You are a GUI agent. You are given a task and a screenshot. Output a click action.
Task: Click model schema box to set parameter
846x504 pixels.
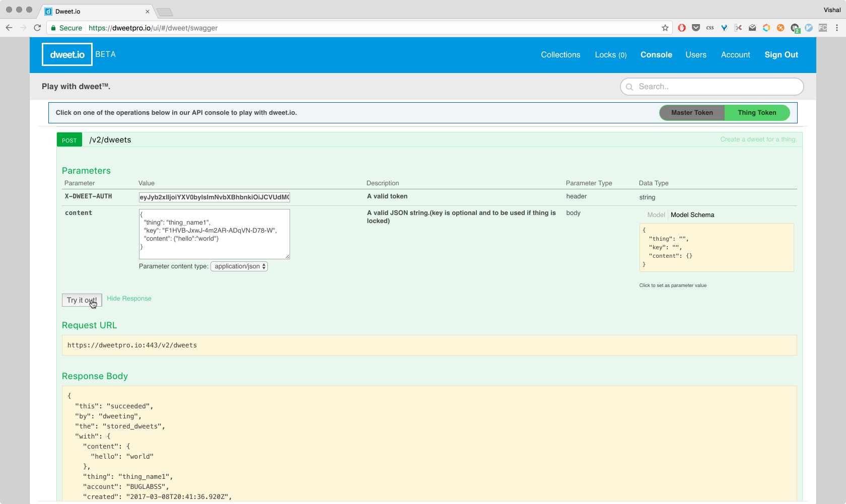pos(717,247)
